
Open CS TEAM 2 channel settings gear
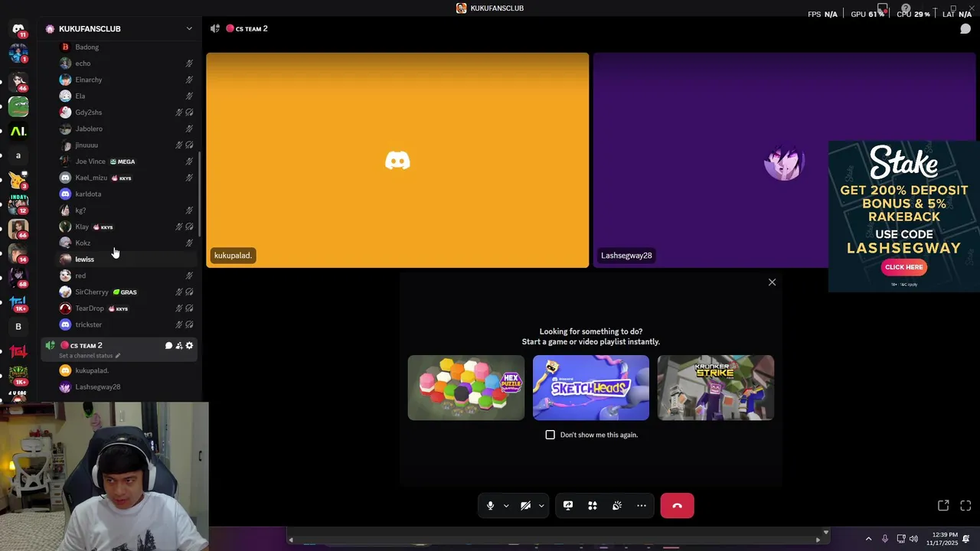[189, 346]
